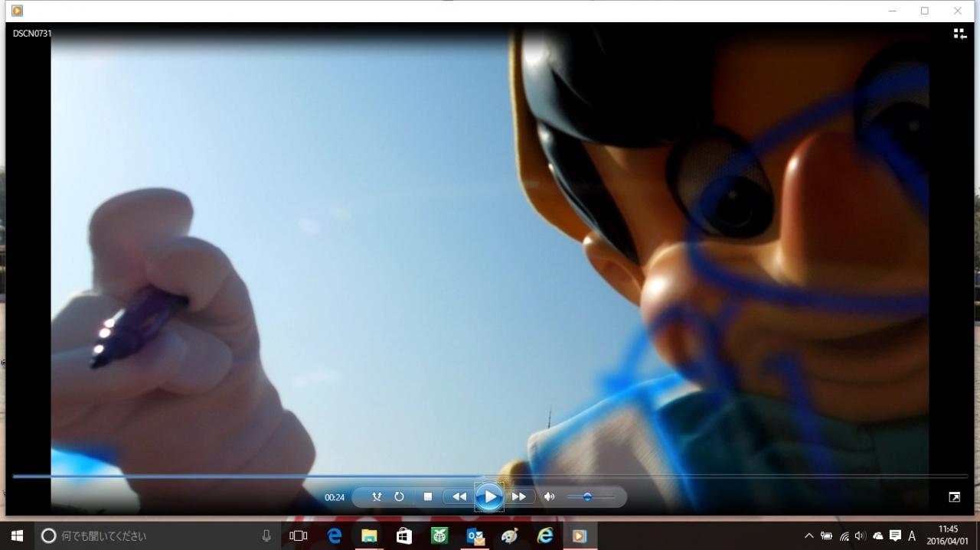Click the DSCN0731 video title
The image size is (980, 550).
point(32,34)
